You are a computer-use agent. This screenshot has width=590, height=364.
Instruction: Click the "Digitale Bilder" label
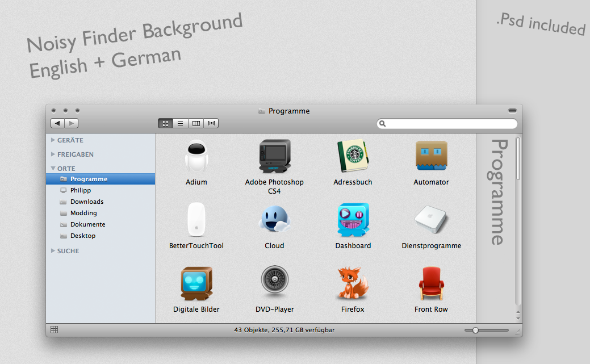pos(196,309)
